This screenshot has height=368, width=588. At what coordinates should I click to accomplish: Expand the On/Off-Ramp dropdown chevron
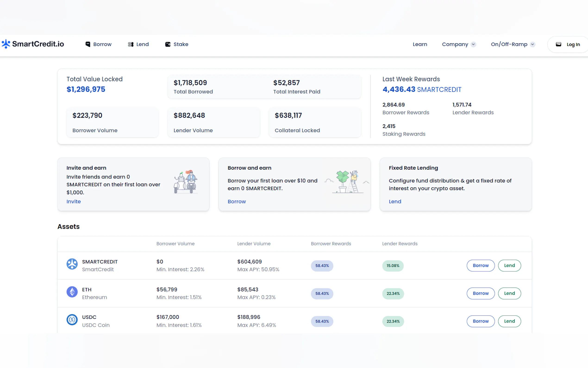point(532,44)
